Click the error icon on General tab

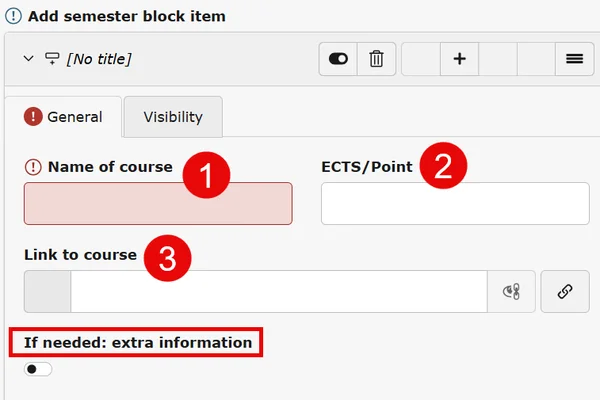point(33,116)
